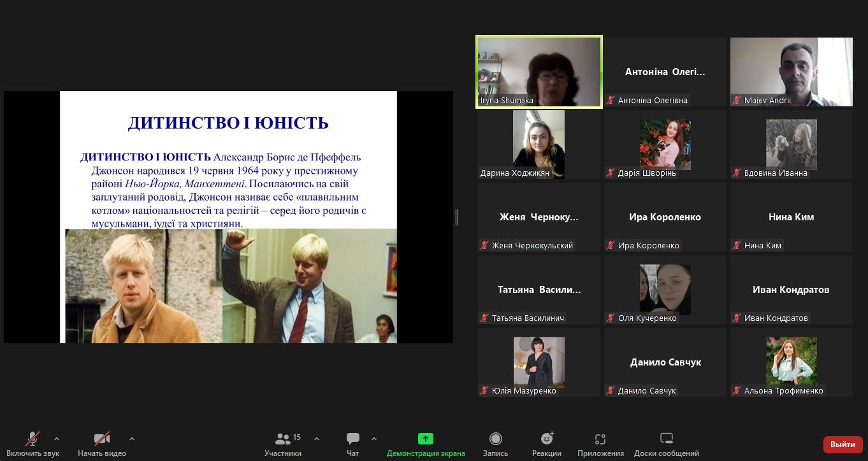Screen dimensions: 868x461
Task: Select Дарина Ходжикян's participant tile
Action: [x=539, y=145]
